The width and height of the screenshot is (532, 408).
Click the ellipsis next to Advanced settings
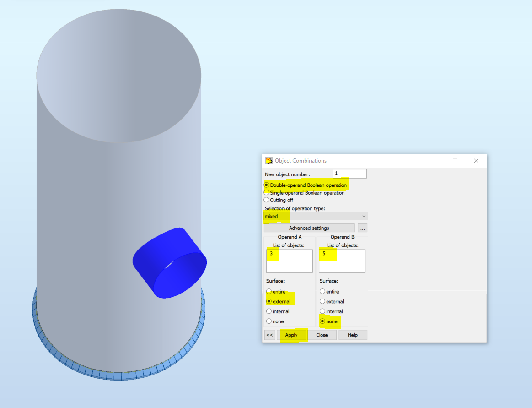[362, 228]
